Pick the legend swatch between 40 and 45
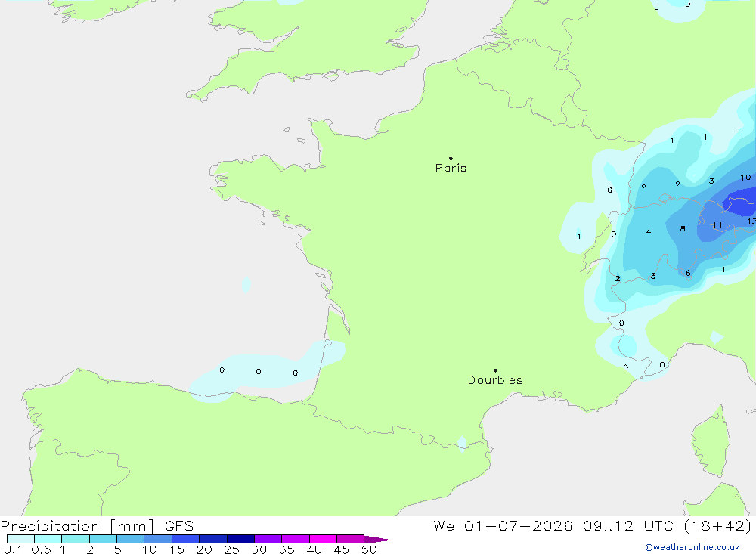The image size is (756, 554). click(323, 539)
